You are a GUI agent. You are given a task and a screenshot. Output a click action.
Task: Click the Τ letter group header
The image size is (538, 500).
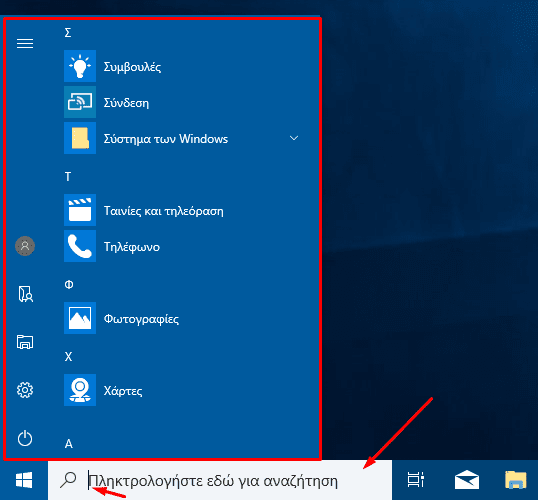coord(68,177)
